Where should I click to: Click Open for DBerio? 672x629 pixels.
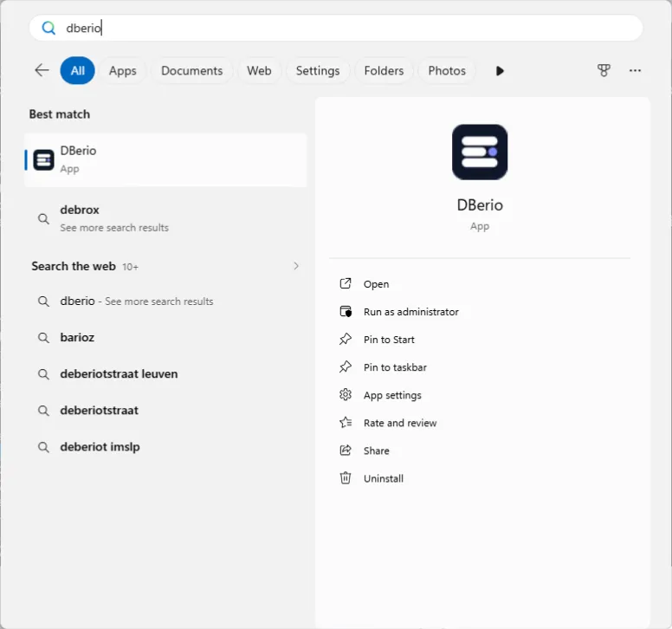point(377,284)
